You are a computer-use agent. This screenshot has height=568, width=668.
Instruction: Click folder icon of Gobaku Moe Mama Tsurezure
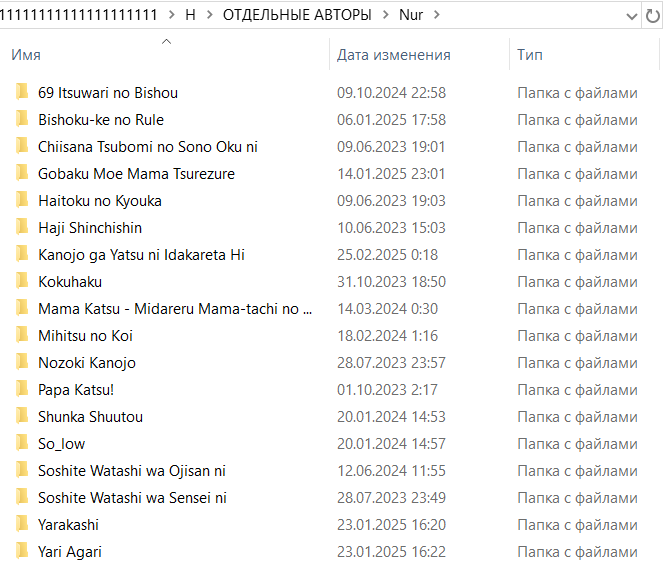click(22, 173)
